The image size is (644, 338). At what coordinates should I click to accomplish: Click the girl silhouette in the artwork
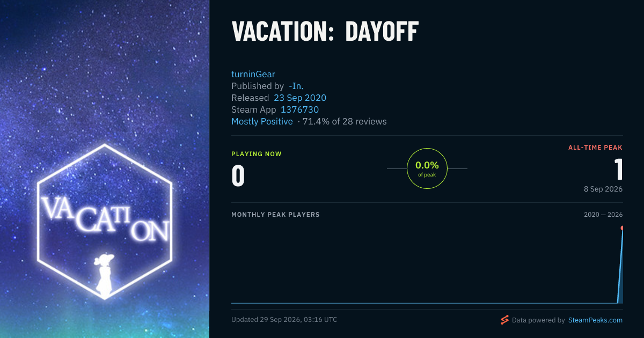point(104,274)
